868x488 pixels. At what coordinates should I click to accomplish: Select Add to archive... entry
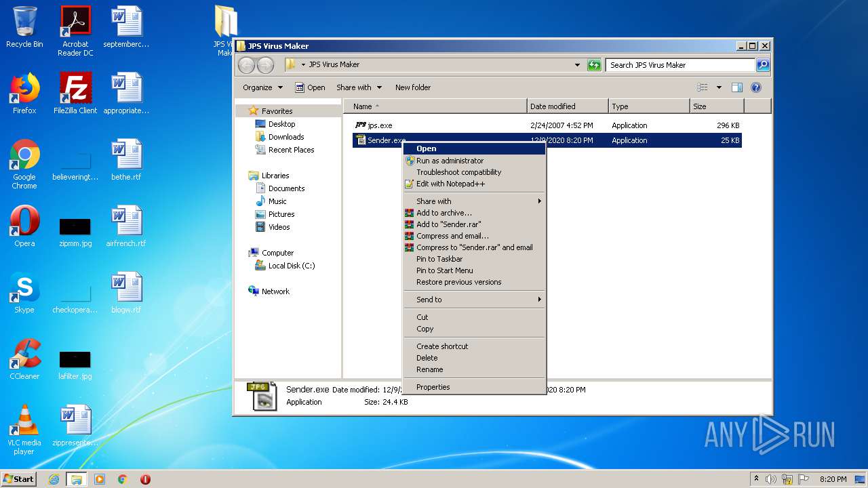475,213
